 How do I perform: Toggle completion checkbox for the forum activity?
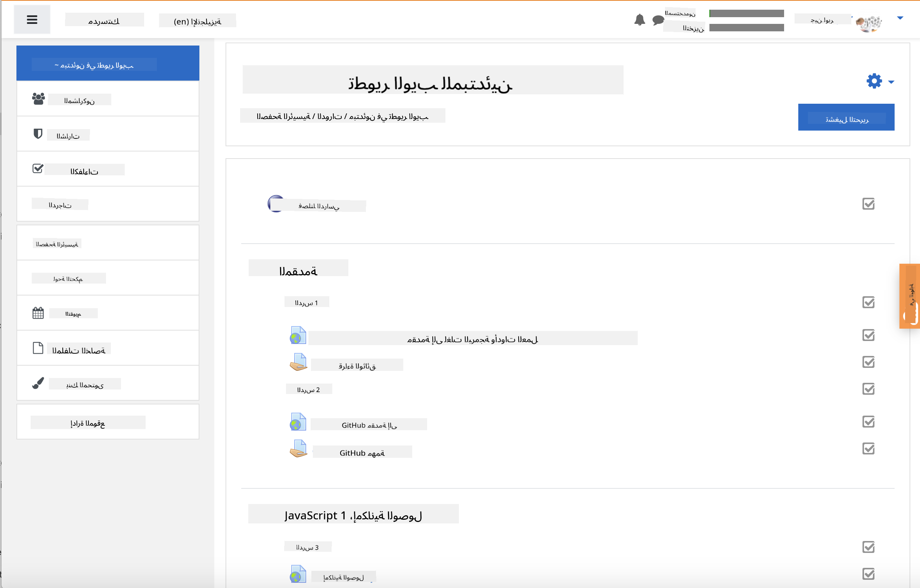868,204
